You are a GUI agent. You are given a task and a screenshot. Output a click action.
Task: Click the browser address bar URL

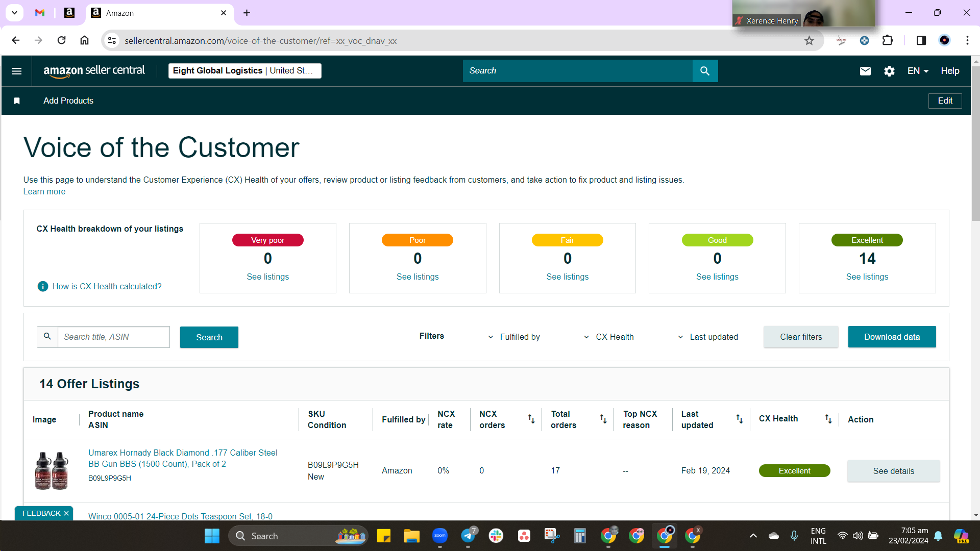click(260, 40)
